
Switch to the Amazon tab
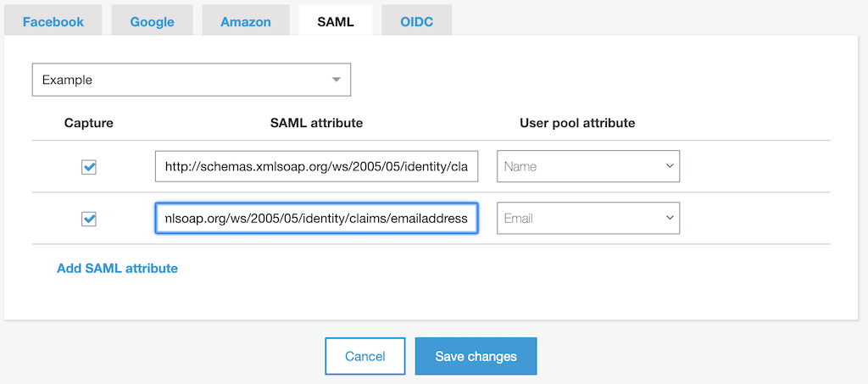[x=246, y=21]
